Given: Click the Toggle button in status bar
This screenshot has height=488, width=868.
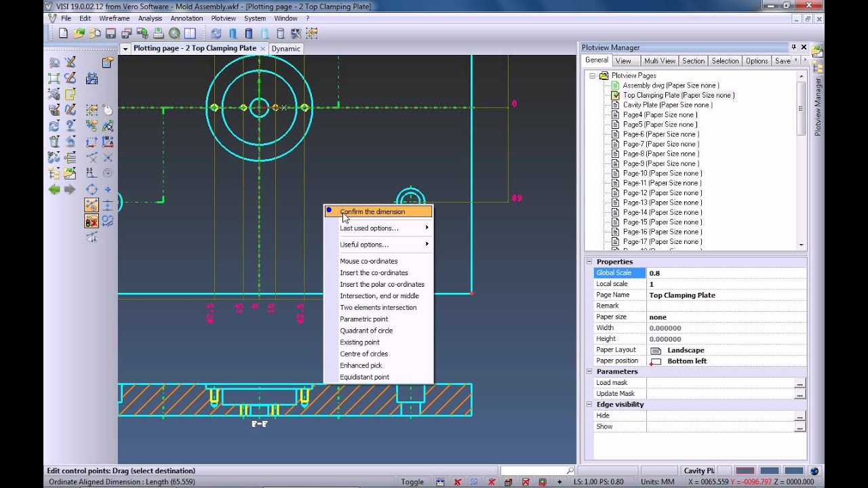Looking at the screenshot, I should point(412,482).
